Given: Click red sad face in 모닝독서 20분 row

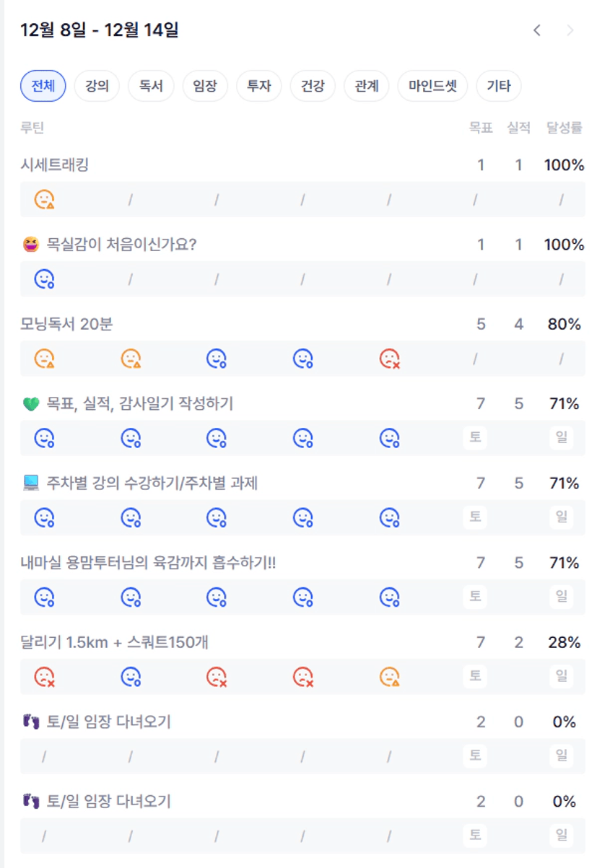Looking at the screenshot, I should tap(390, 358).
